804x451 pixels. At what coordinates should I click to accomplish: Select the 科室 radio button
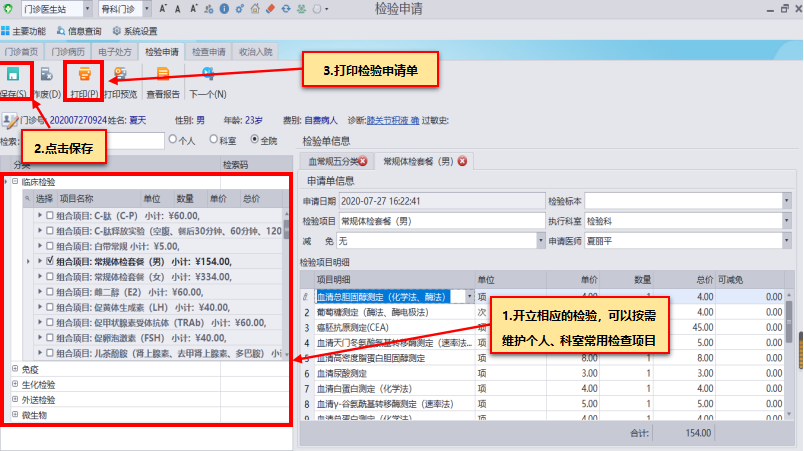pos(213,140)
